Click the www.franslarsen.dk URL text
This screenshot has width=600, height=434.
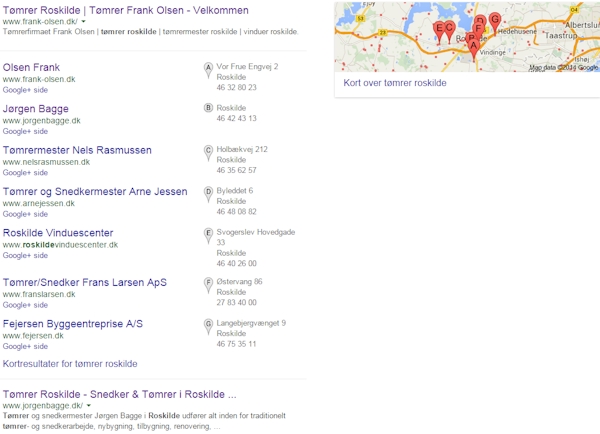[39, 294]
